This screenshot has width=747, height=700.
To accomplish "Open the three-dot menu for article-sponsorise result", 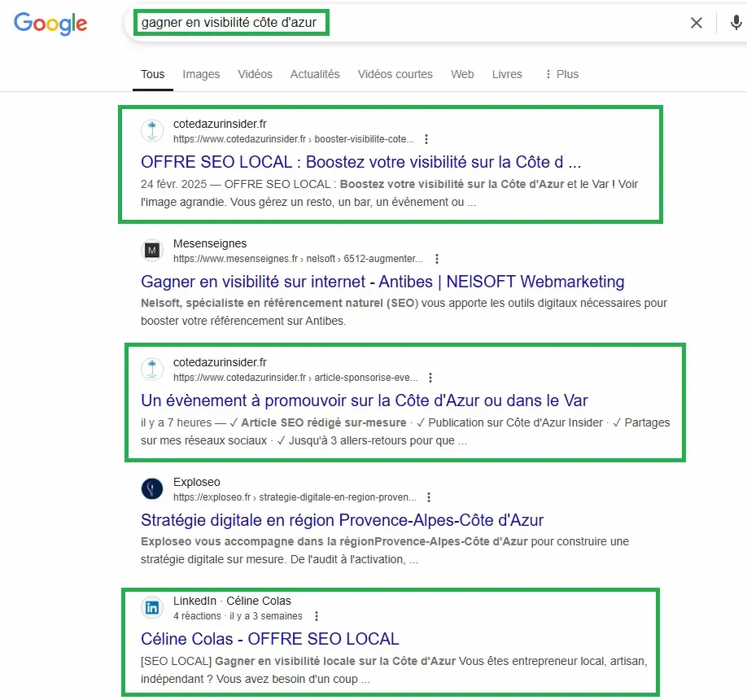I will (x=430, y=378).
